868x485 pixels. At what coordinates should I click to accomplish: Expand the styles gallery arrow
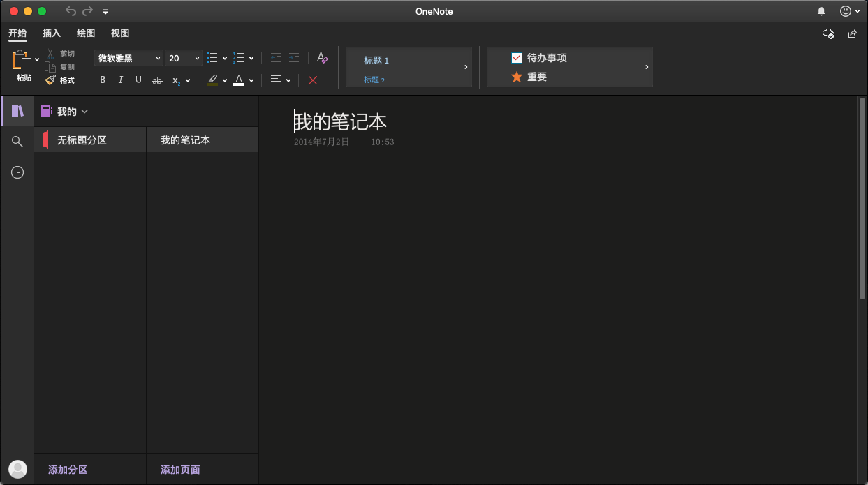[x=466, y=67]
